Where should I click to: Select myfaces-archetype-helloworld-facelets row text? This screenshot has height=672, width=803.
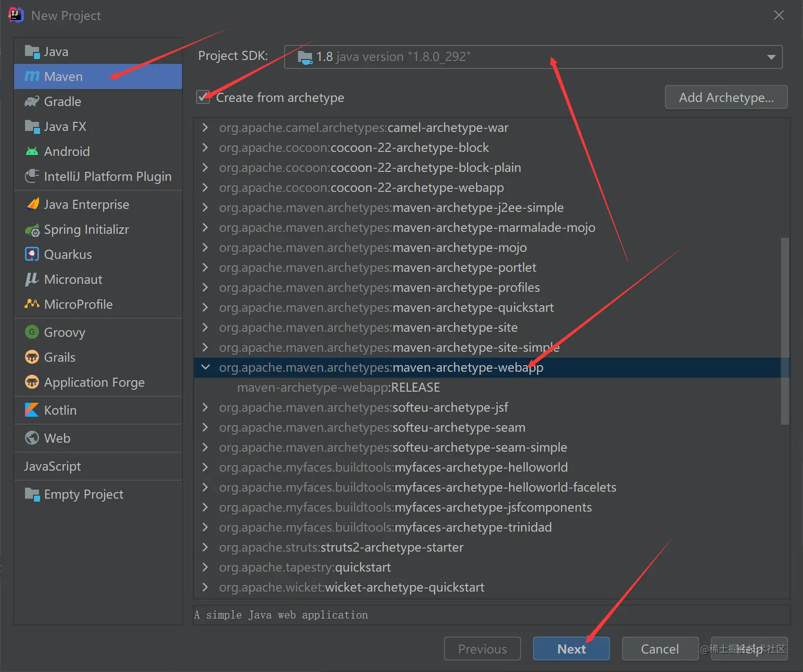pos(417,487)
